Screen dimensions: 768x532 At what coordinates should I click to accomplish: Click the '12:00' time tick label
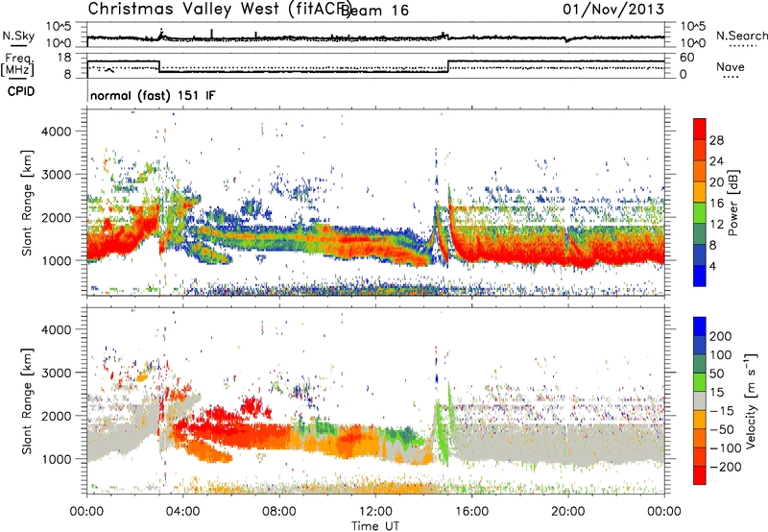tap(375, 512)
